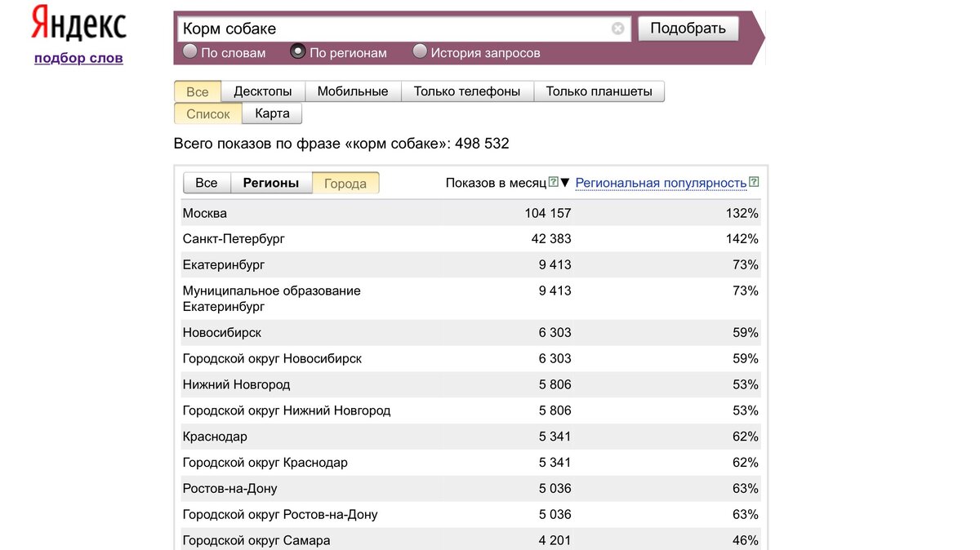Image resolution: width=980 pixels, height=550 pixels.
Task: Click the 142% popularity value
Action: (742, 239)
